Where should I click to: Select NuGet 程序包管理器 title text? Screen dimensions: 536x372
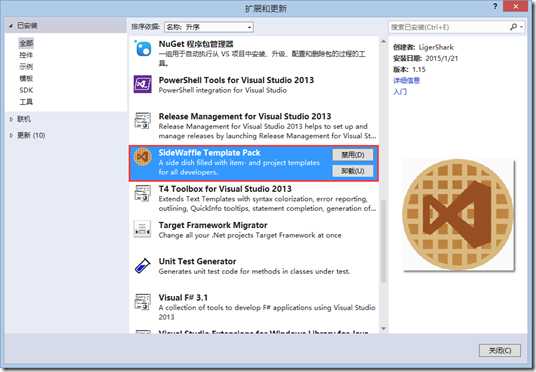[196, 44]
